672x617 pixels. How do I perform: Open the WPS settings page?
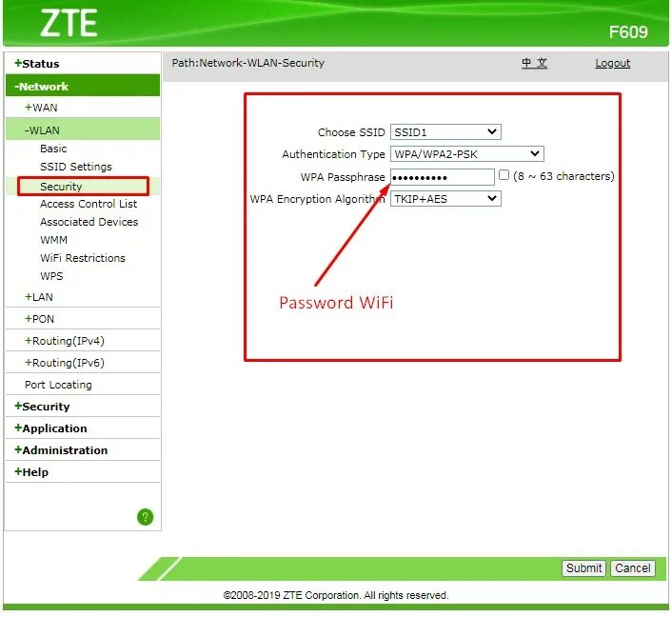click(x=51, y=276)
